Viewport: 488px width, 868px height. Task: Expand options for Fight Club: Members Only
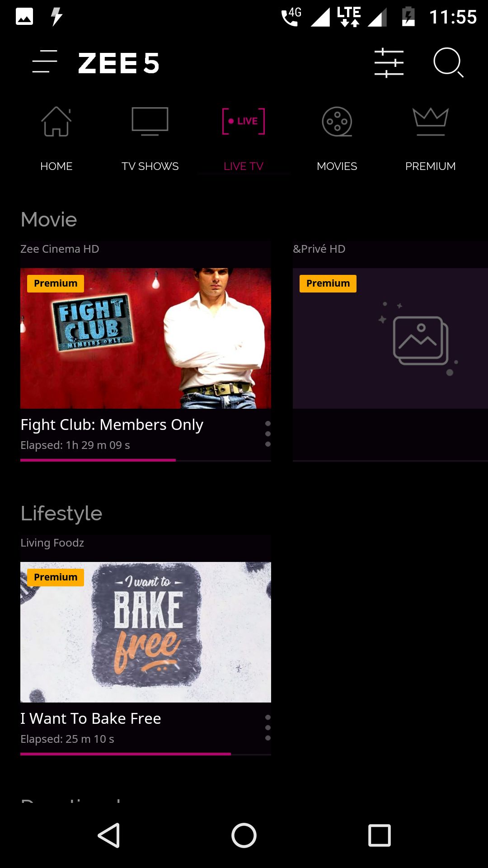tap(268, 434)
